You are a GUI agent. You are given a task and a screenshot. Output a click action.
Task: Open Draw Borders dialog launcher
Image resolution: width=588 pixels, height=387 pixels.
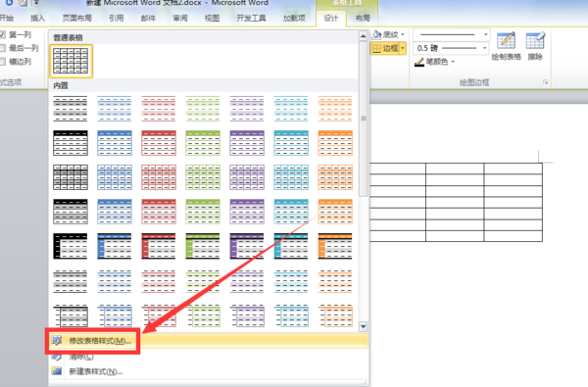[545, 82]
